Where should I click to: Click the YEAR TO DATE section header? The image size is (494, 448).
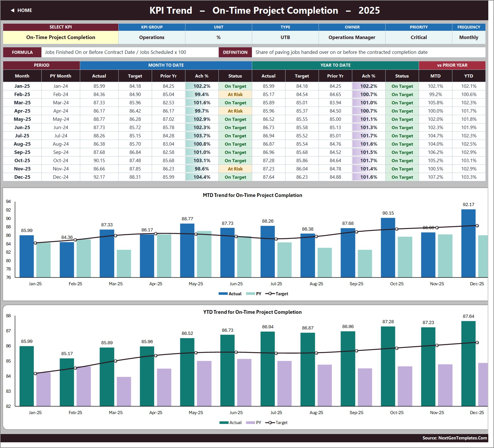335,65
